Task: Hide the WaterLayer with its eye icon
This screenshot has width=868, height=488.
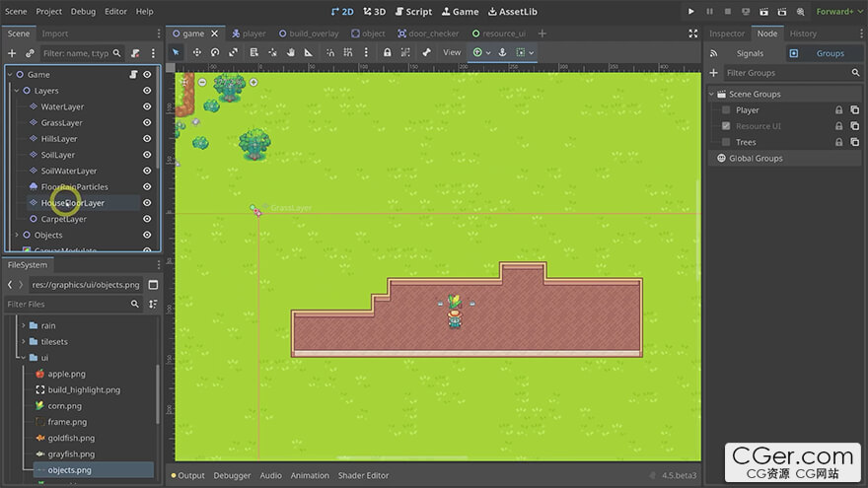Action: 147,106
